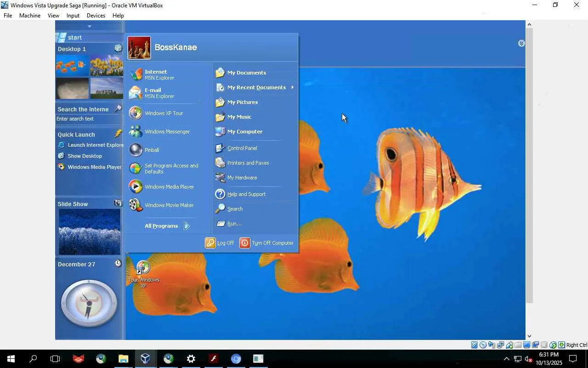
Task: Open Tour Windows XP desktop shortcut
Action: (x=143, y=274)
